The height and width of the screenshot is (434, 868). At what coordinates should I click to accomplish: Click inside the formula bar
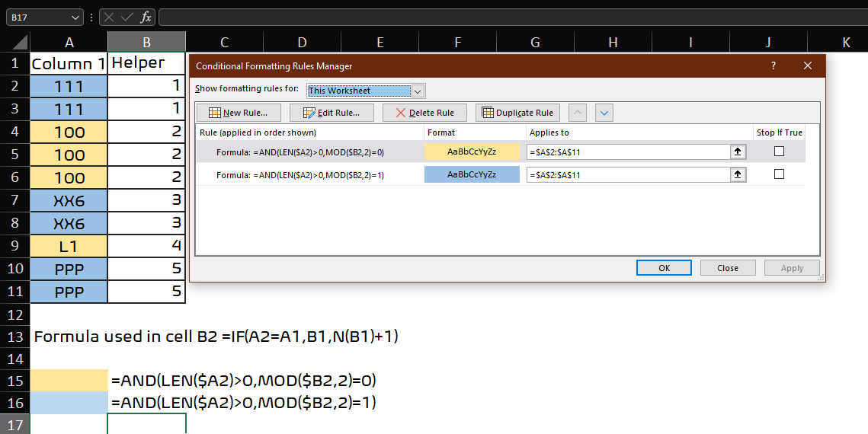[x=513, y=18]
